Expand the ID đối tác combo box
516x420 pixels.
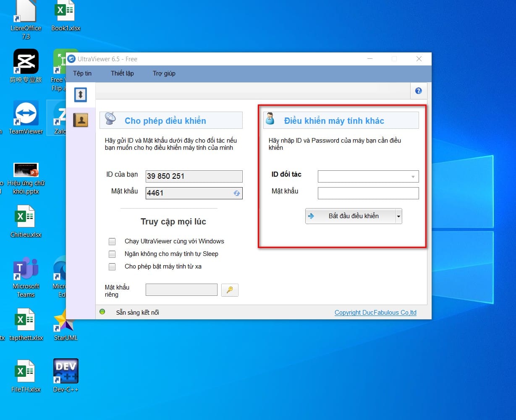click(x=413, y=177)
